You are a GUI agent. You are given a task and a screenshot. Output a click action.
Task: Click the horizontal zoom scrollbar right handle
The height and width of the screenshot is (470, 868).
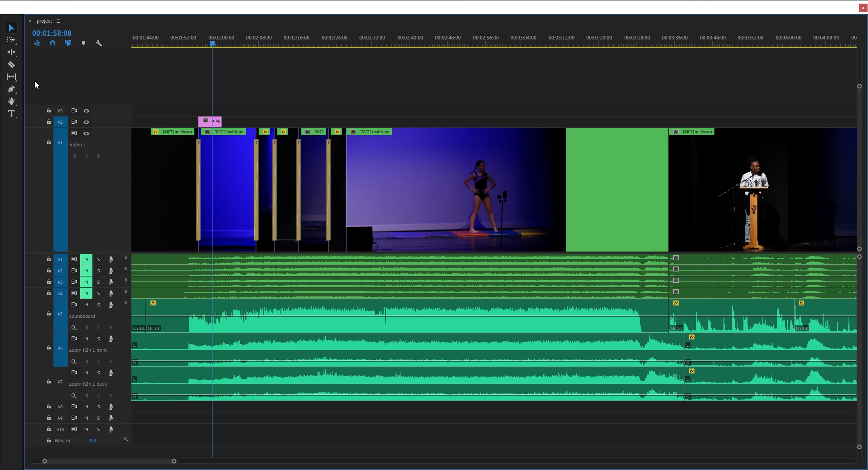(174, 461)
